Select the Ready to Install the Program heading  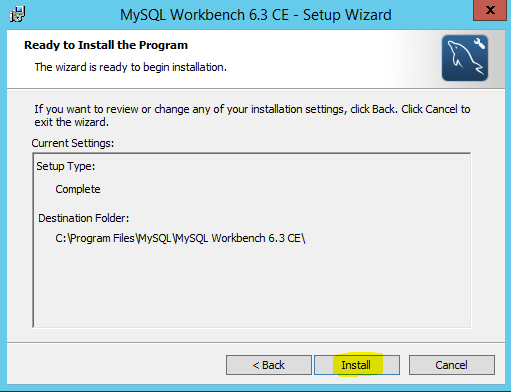(106, 45)
